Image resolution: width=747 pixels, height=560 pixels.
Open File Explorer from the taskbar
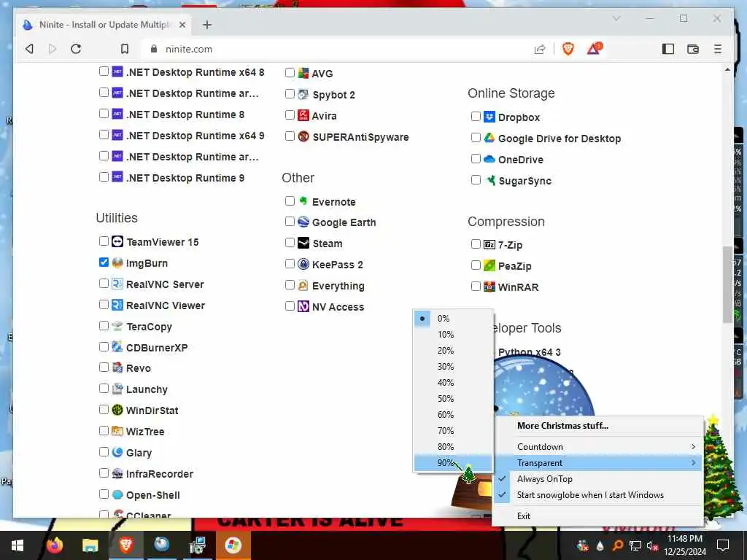(90, 545)
